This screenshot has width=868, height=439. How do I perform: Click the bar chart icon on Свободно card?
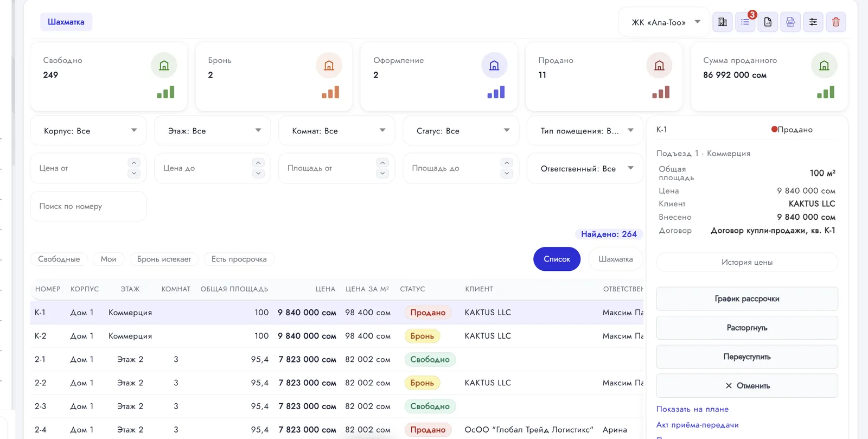[165, 92]
